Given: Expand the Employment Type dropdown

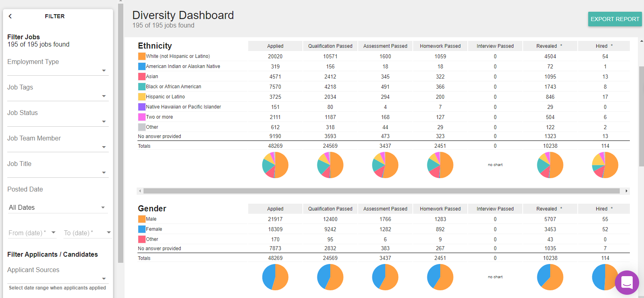Looking at the screenshot, I should click(x=103, y=71).
